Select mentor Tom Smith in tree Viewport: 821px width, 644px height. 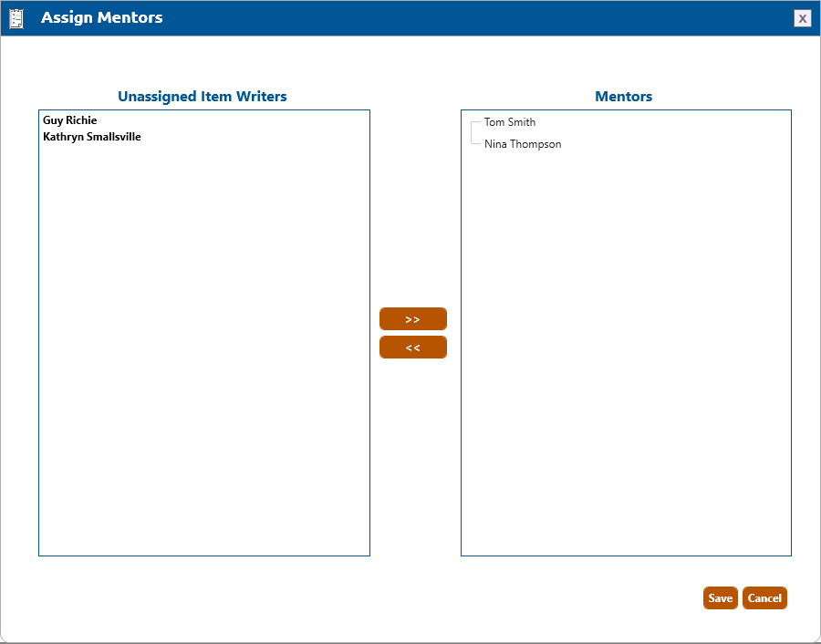(x=510, y=122)
